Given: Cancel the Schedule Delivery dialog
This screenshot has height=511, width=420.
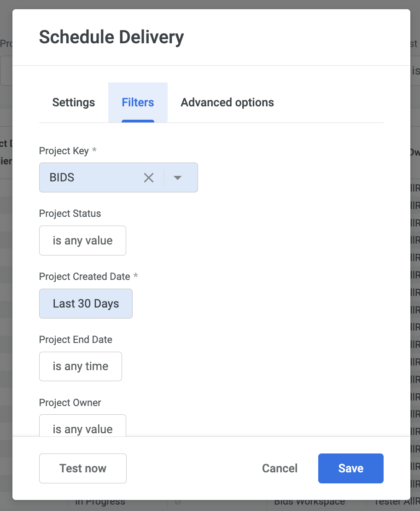Looking at the screenshot, I should coord(280,468).
